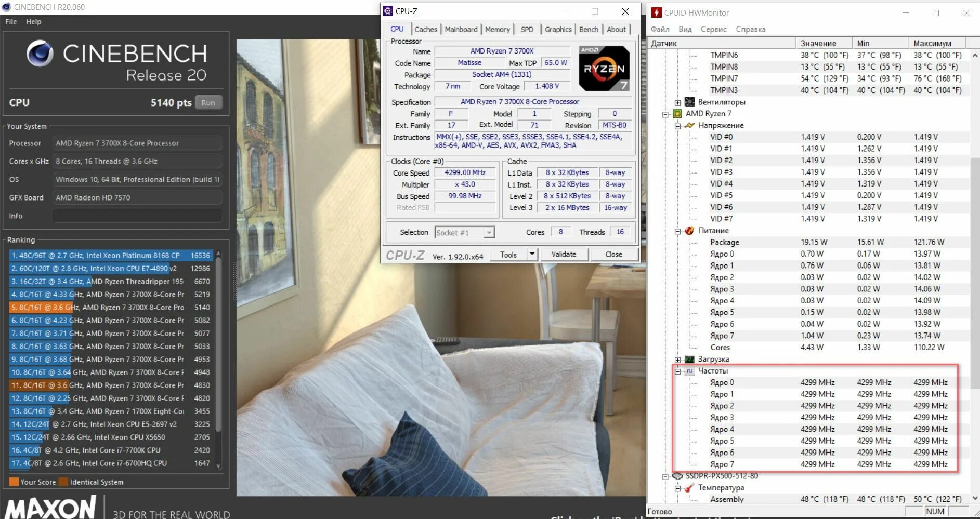Click the thermometer icon next to Температура
Viewport: 980px width, 519px height.
(x=690, y=487)
